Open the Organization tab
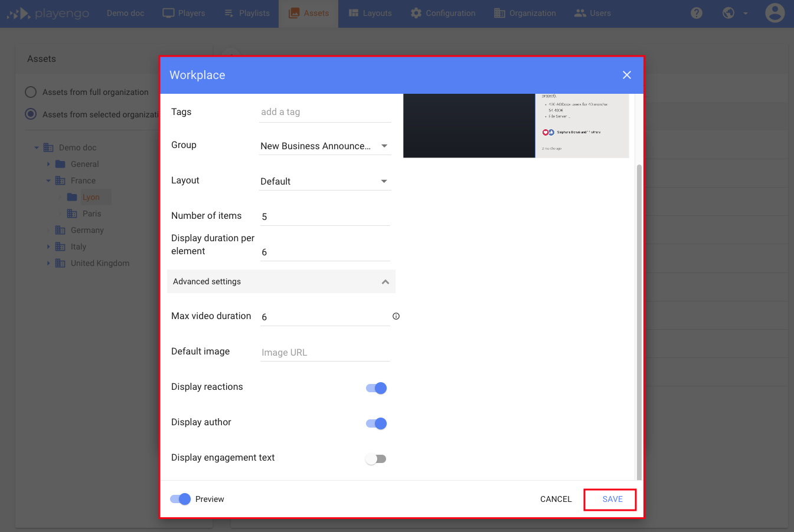The image size is (794, 532). (x=525, y=13)
